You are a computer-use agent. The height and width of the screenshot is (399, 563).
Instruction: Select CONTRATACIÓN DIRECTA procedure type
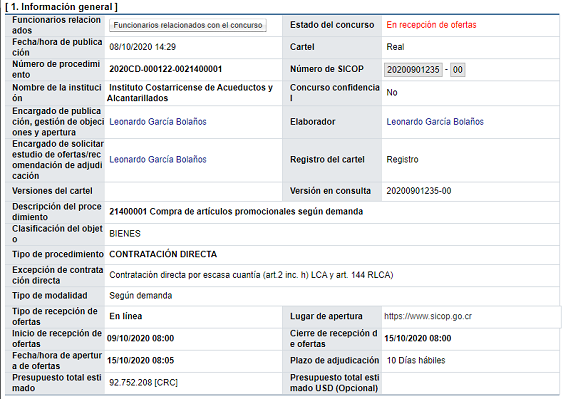pos(163,254)
